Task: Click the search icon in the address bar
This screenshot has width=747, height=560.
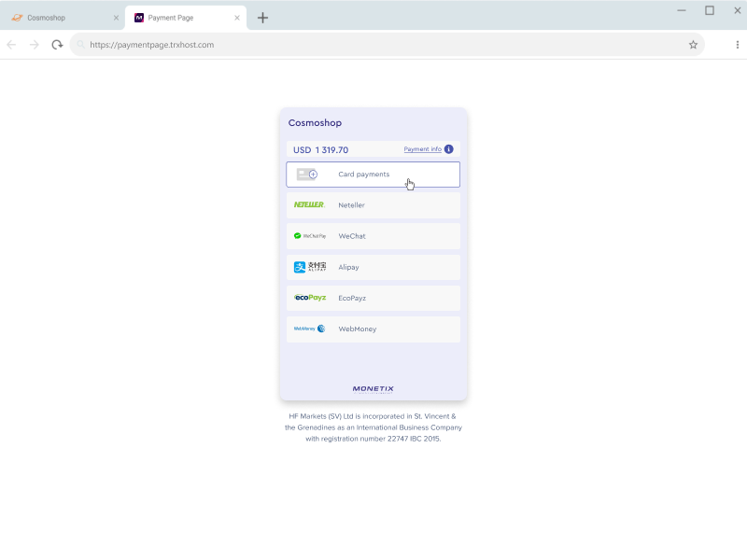Action: pos(80,45)
